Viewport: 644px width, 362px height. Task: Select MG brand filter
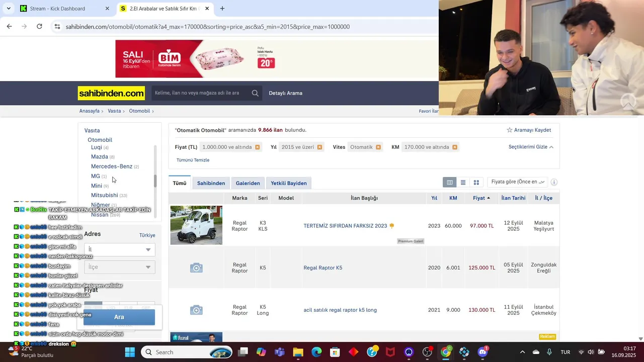pyautogui.click(x=96, y=176)
